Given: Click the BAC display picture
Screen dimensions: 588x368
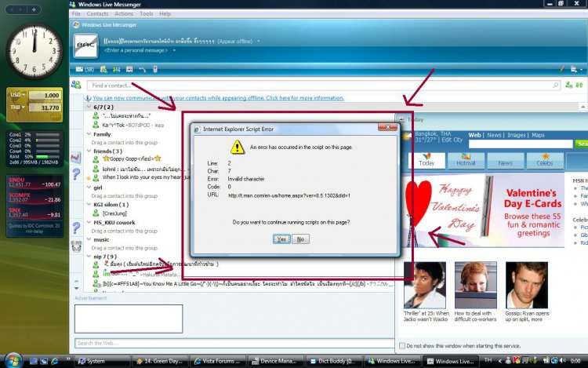Looking at the screenshot, I should pos(85,46).
